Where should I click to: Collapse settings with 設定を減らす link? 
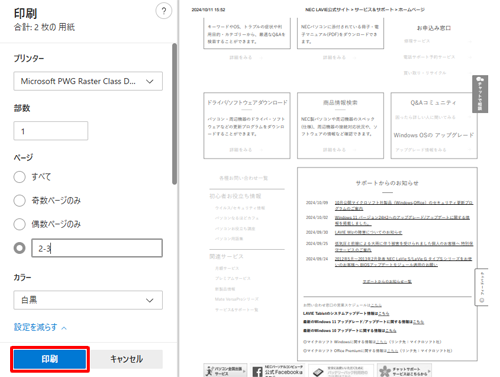point(40,327)
